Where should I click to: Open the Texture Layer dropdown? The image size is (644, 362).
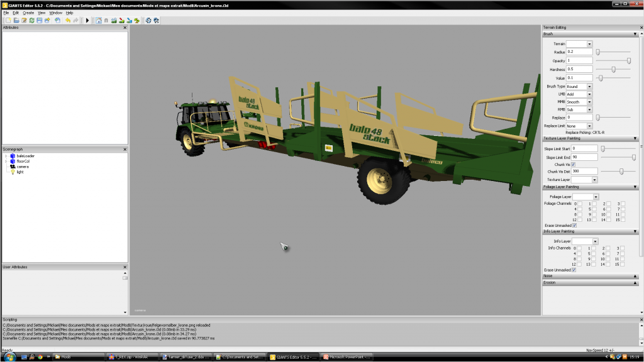coord(594,180)
